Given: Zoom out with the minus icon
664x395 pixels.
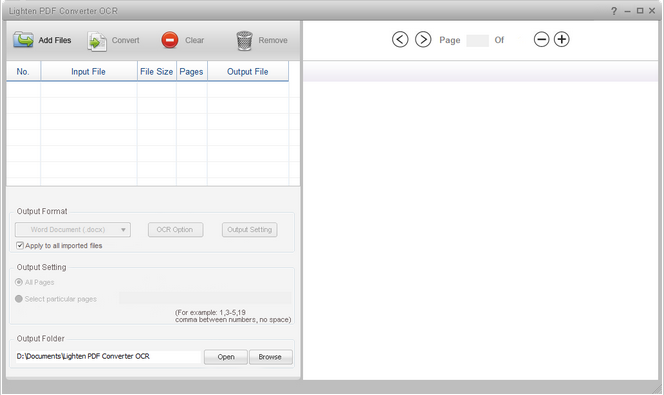Looking at the screenshot, I should click(x=541, y=39).
